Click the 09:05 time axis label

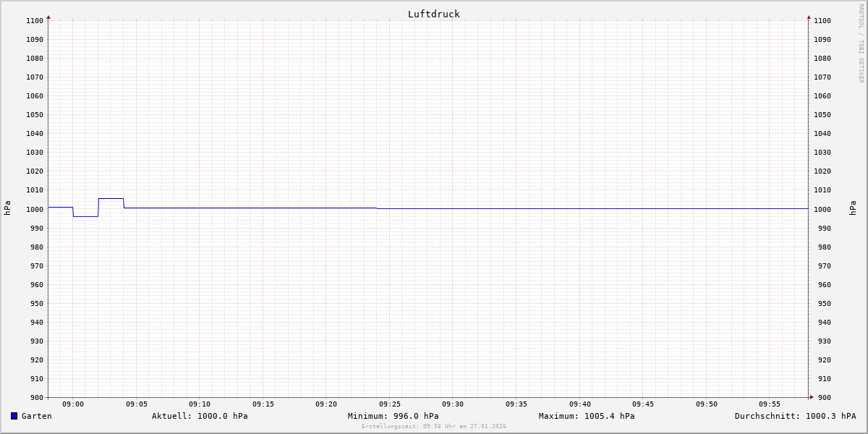[137, 404]
